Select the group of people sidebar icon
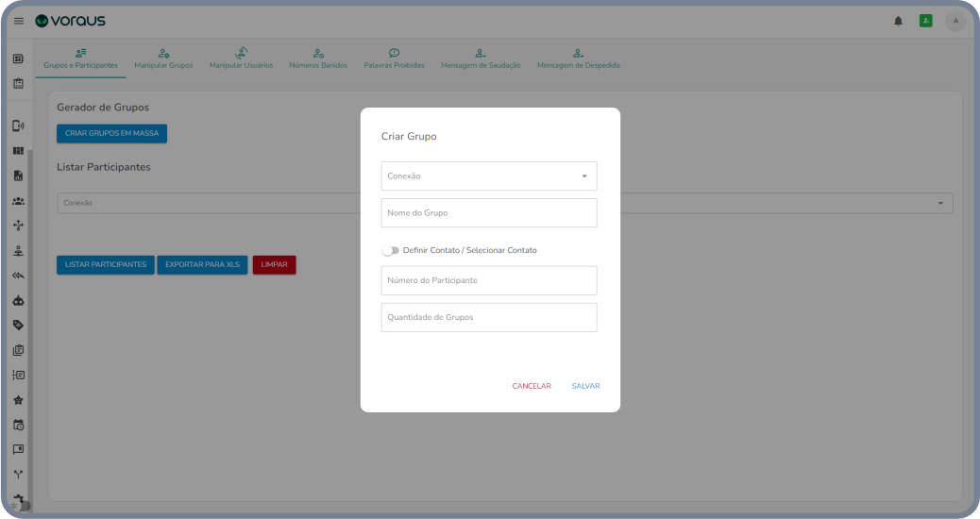The image size is (980, 519). pos(18,201)
